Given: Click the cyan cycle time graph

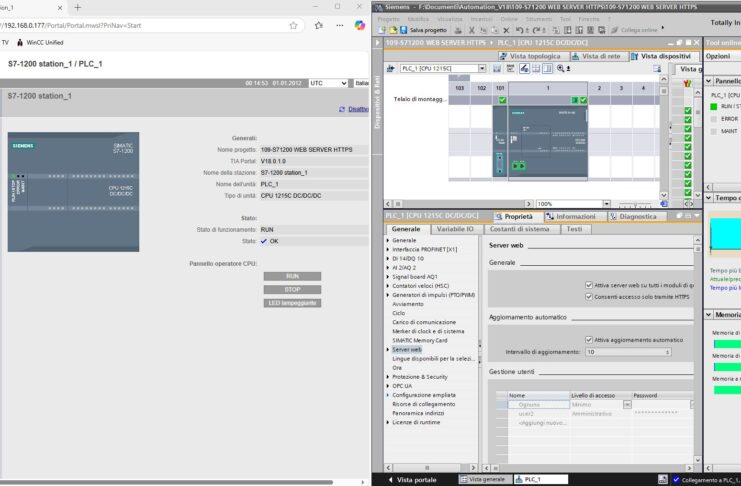Looking at the screenshot, I should pos(726,234).
